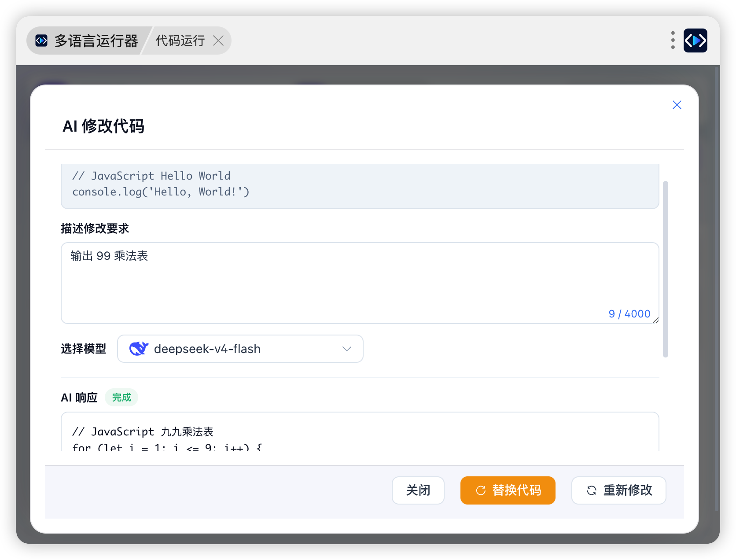Click the circular icon in 替换代码 button

[x=481, y=490]
